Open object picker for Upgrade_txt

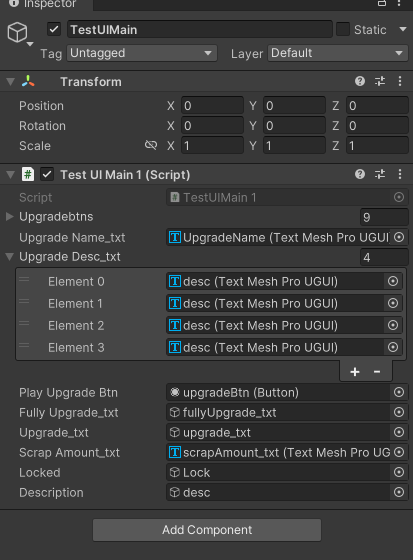point(399,432)
